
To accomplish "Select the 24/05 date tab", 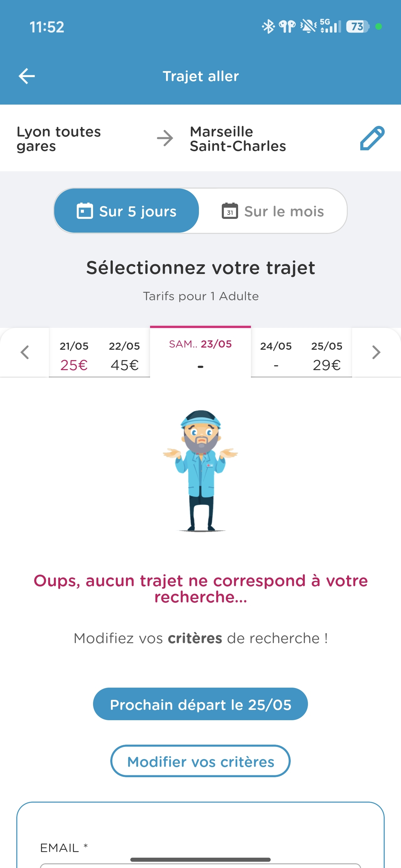I will tap(276, 355).
